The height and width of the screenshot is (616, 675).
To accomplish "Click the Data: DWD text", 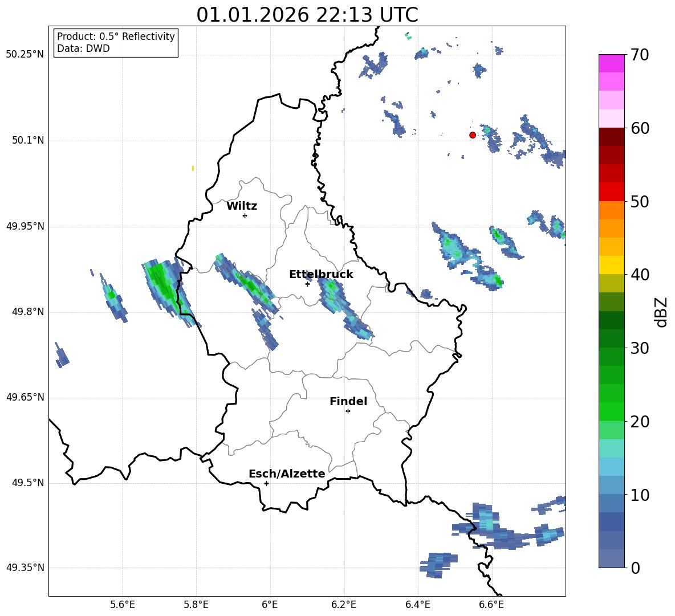I will pos(83,48).
